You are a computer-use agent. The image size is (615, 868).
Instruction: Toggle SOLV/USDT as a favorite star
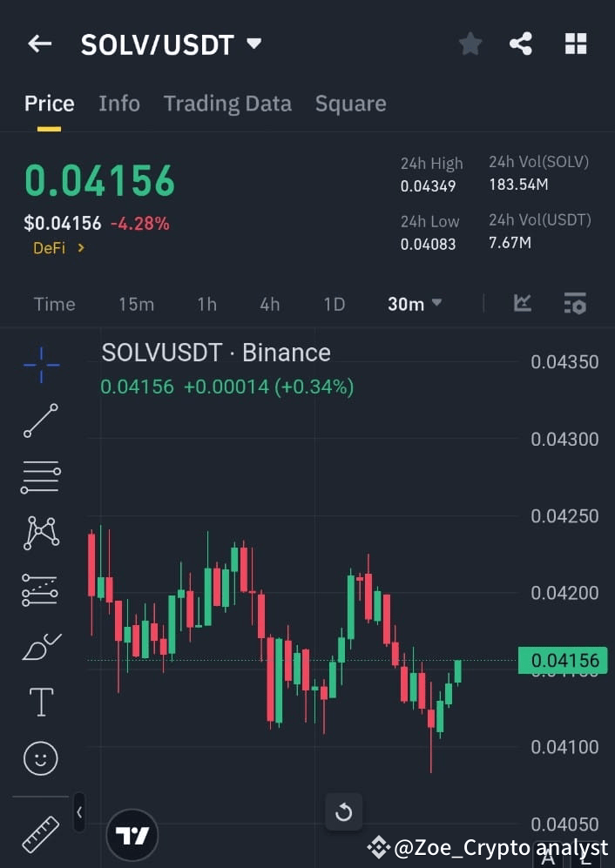[470, 44]
